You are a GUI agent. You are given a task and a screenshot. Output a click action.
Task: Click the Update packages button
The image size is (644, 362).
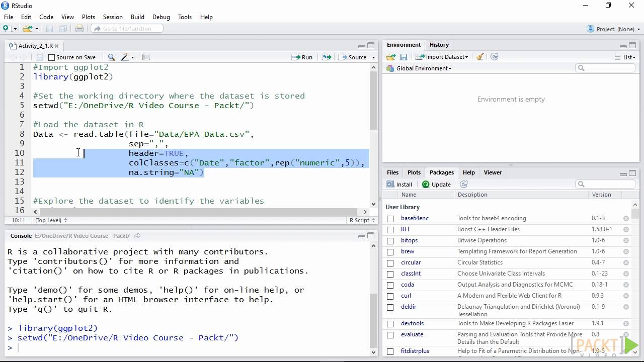436,185
